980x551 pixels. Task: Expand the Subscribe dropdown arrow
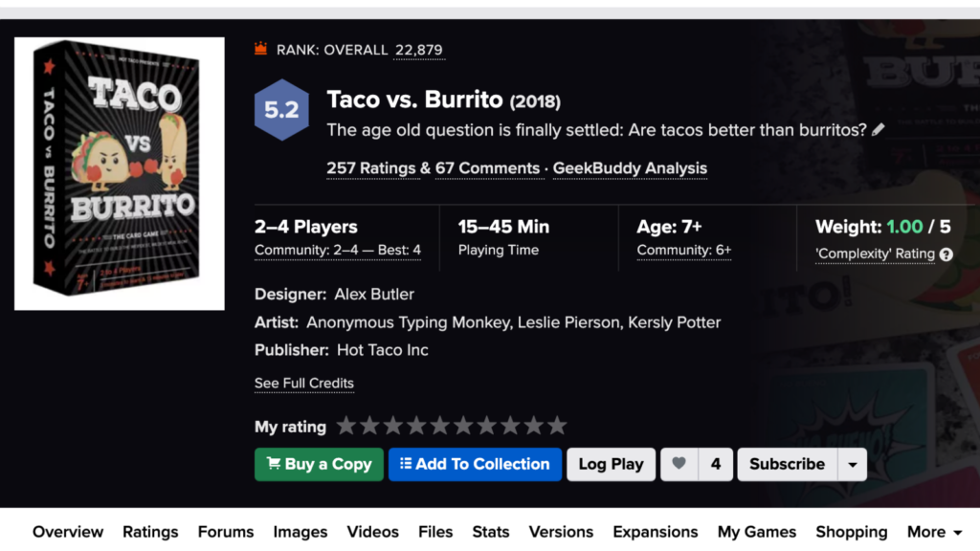click(852, 464)
